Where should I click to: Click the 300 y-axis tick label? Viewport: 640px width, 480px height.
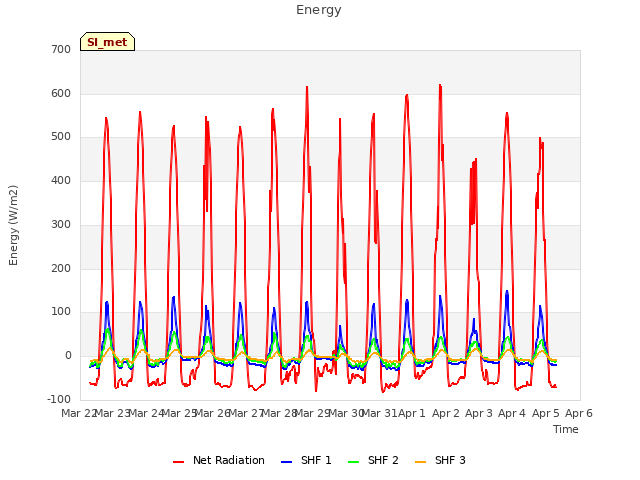[61, 224]
